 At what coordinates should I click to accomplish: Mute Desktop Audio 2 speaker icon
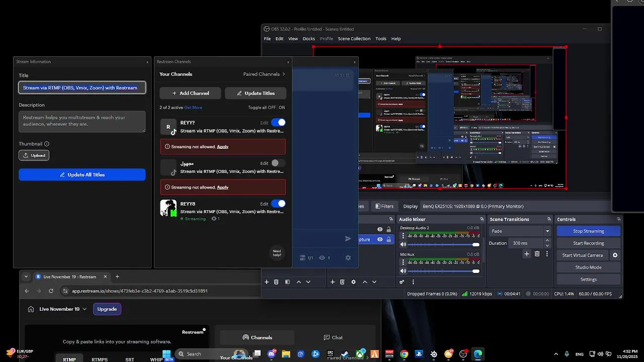click(403, 244)
